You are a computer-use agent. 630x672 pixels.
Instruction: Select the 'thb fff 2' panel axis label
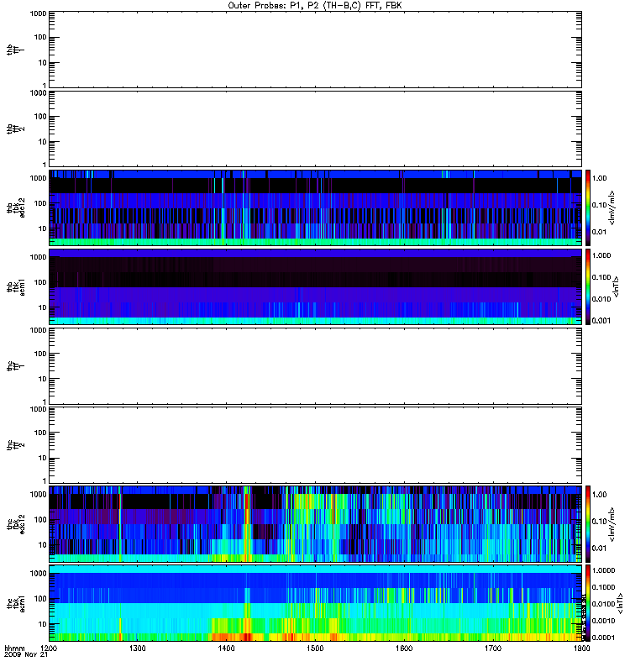pos(15,129)
